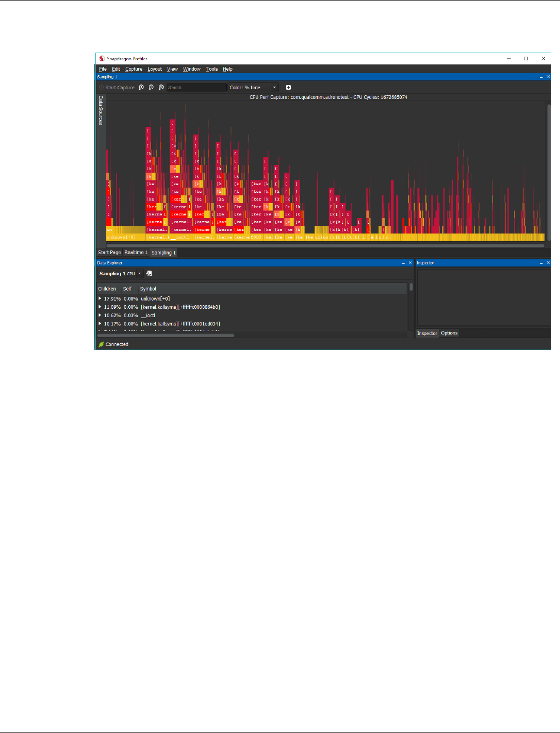The width and height of the screenshot is (560, 733).
Task: Switch to the Options tab
Action: coord(449,334)
